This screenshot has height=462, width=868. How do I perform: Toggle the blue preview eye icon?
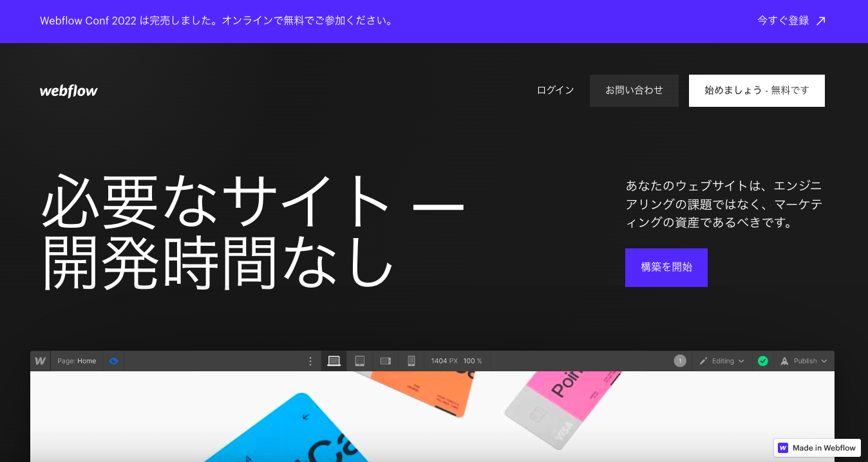click(114, 361)
